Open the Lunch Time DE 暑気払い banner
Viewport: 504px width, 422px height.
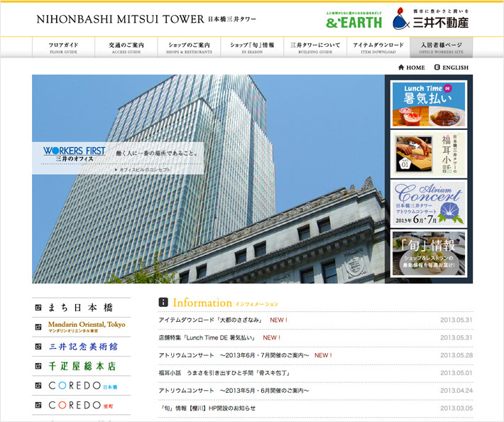tap(429, 104)
